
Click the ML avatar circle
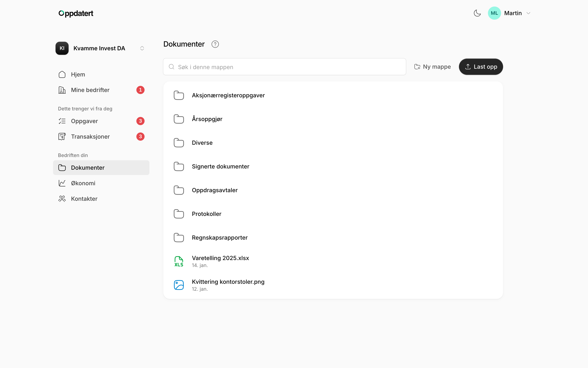(x=494, y=13)
